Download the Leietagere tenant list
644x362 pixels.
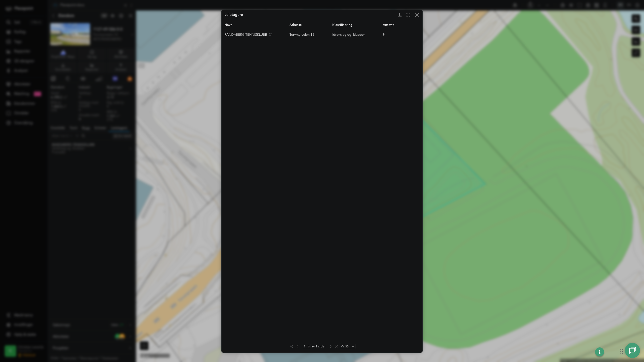point(399,15)
